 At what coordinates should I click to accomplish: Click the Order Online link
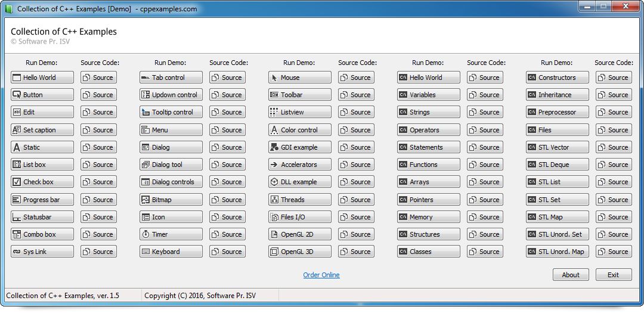321,275
